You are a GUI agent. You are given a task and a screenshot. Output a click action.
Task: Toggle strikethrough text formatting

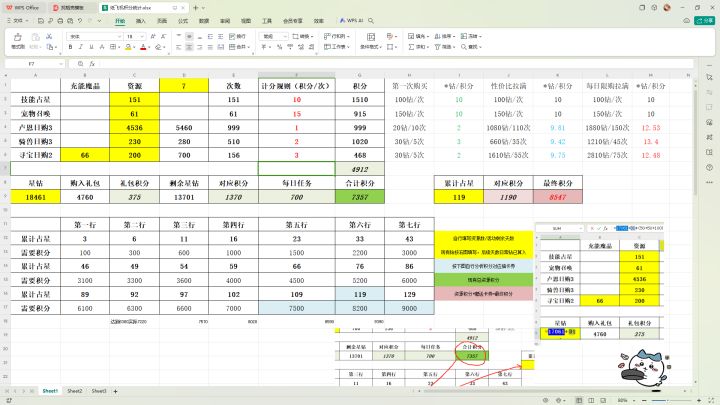click(x=102, y=47)
